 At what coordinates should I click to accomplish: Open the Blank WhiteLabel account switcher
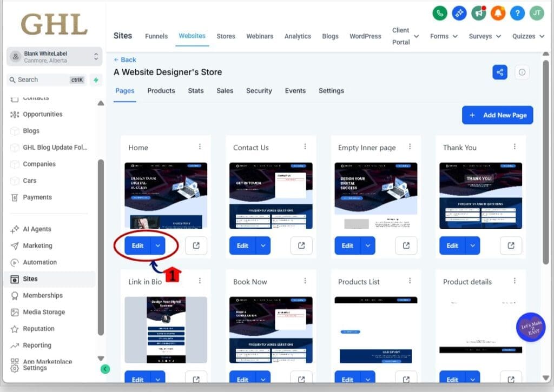[54, 57]
